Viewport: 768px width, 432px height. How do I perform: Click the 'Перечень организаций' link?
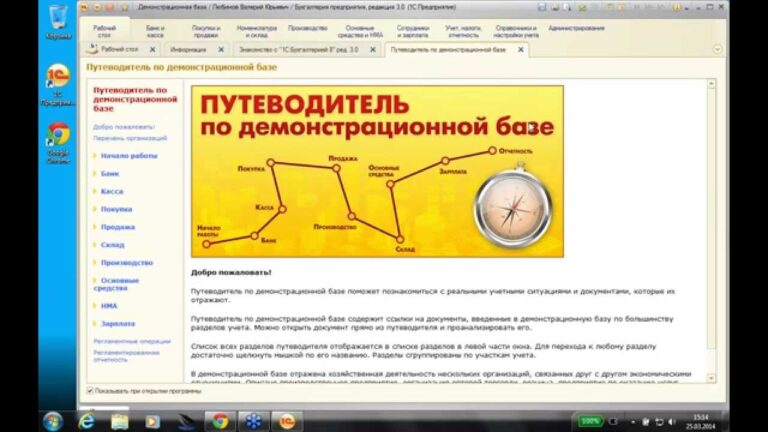(130, 137)
